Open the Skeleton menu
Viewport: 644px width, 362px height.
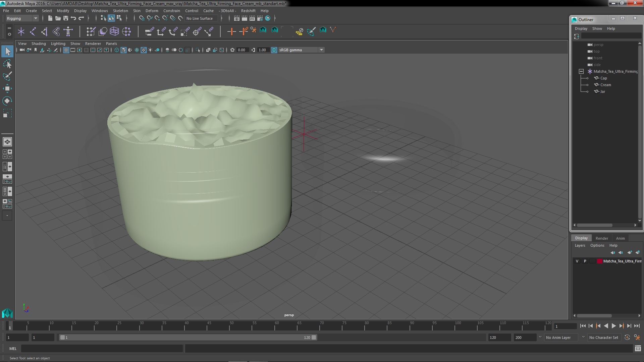pos(120,11)
